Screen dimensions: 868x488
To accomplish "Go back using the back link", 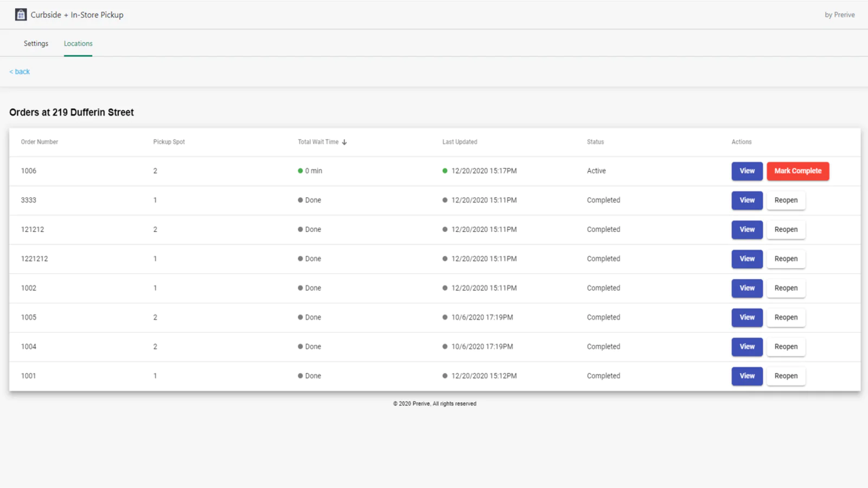I will pyautogui.click(x=20, y=72).
